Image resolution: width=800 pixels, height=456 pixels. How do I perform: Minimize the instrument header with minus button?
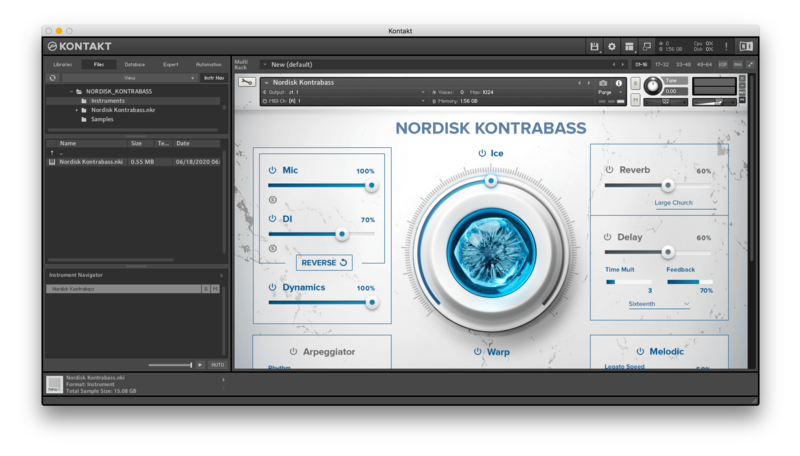click(x=742, y=85)
